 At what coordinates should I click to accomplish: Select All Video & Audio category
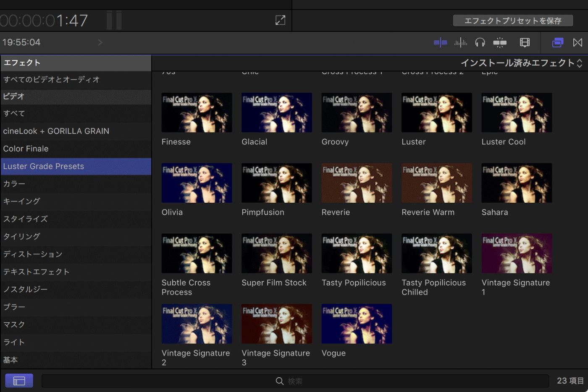pos(76,80)
